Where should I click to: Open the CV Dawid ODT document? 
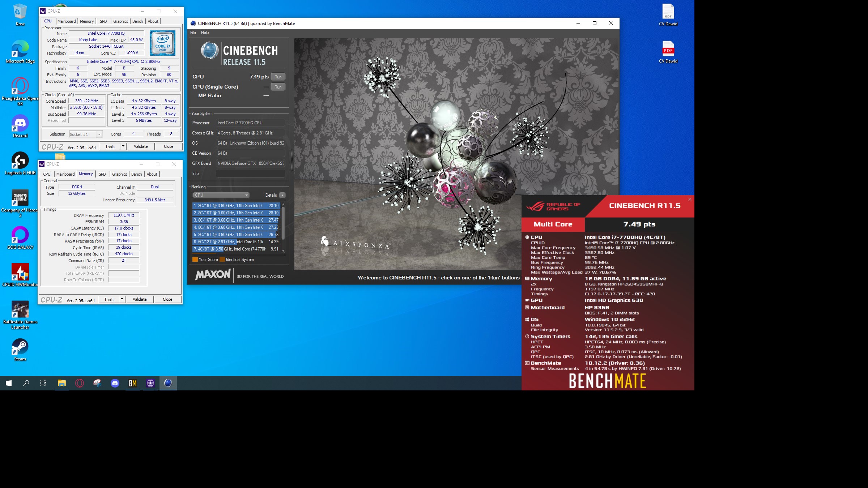668,14
